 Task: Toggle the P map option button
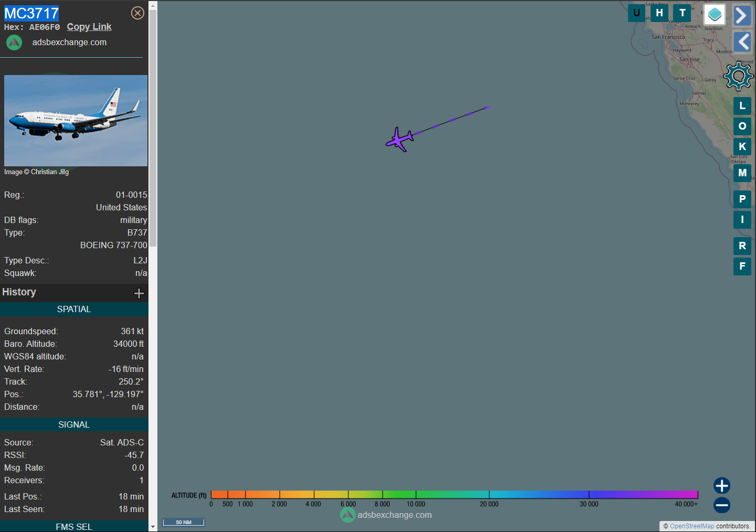point(742,199)
